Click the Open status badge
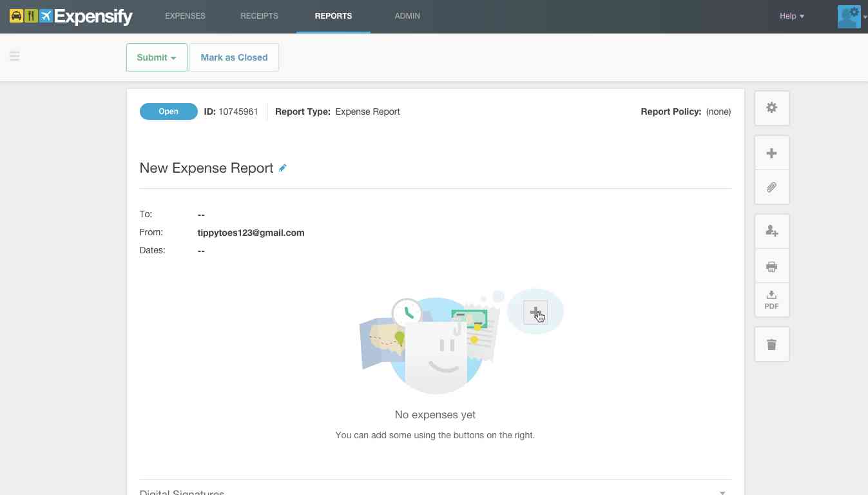 [x=168, y=111]
